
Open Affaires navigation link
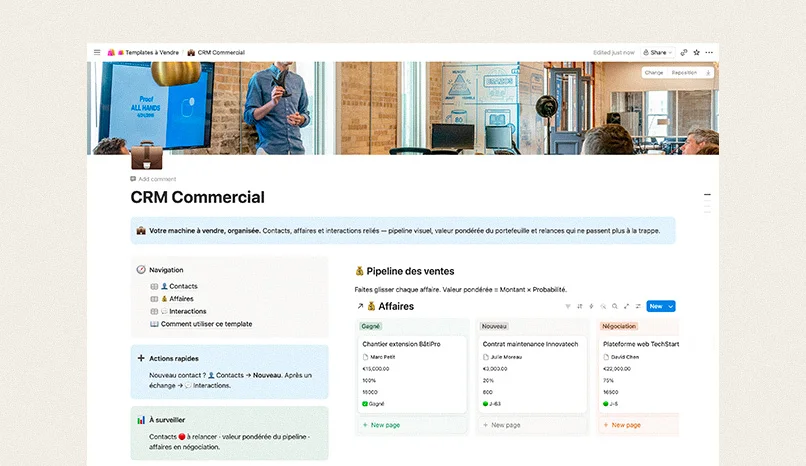tap(177, 299)
